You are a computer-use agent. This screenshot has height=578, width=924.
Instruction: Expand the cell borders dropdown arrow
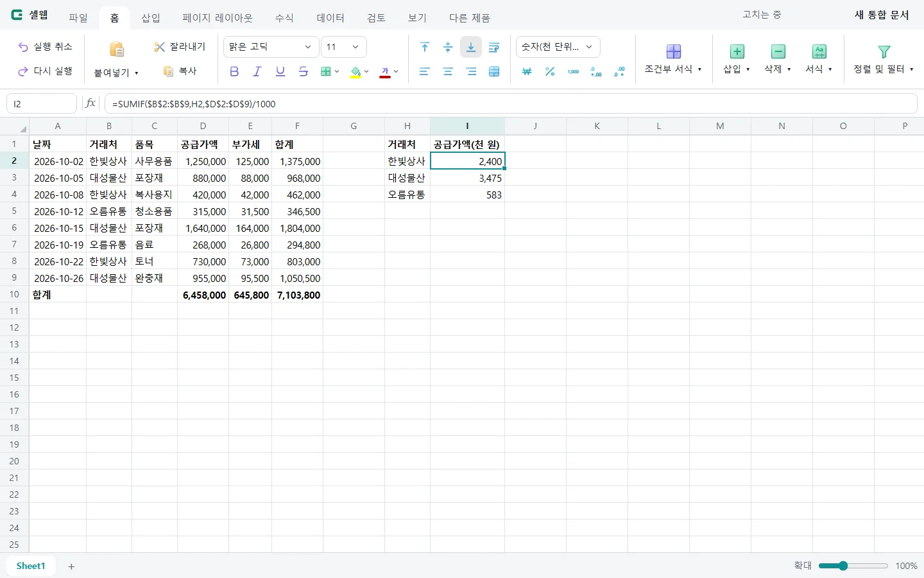[x=337, y=72]
